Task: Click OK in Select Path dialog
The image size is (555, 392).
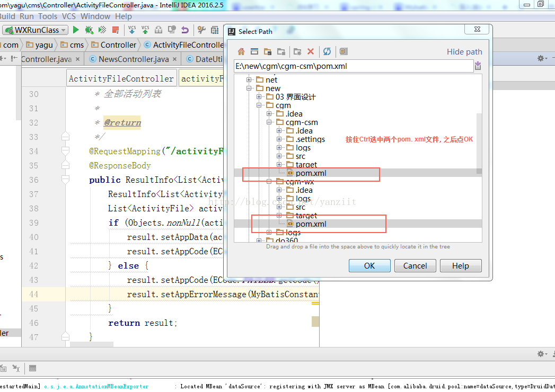Action: pos(369,266)
